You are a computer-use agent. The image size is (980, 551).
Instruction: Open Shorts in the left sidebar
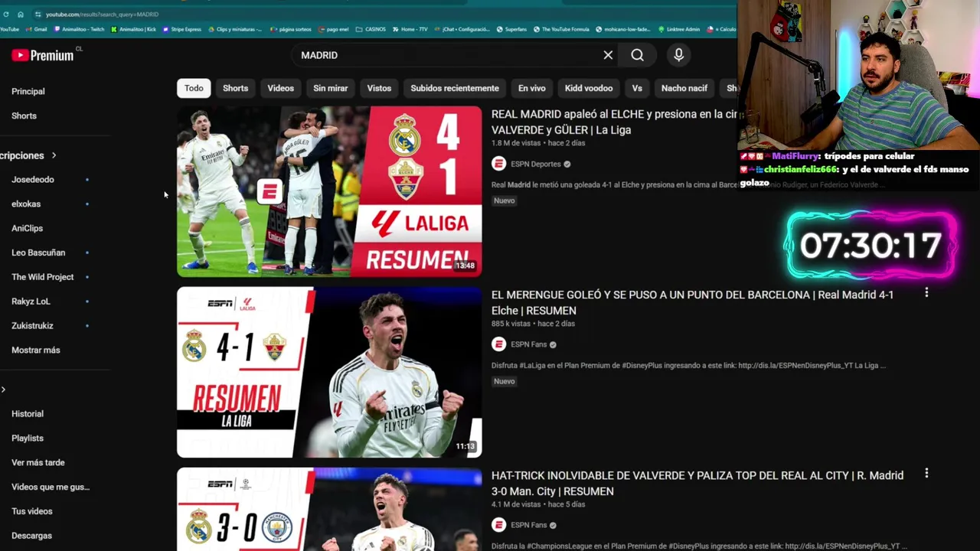(24, 116)
